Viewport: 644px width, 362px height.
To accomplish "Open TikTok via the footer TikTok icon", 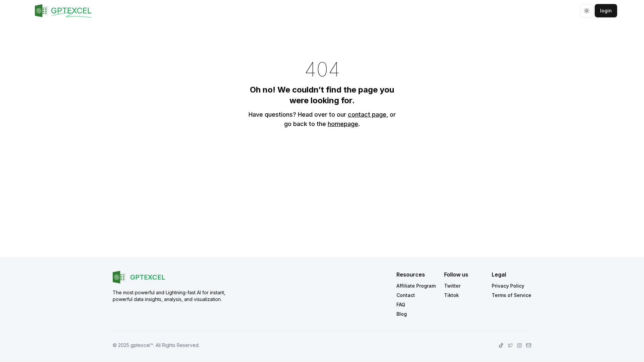I will (501, 345).
